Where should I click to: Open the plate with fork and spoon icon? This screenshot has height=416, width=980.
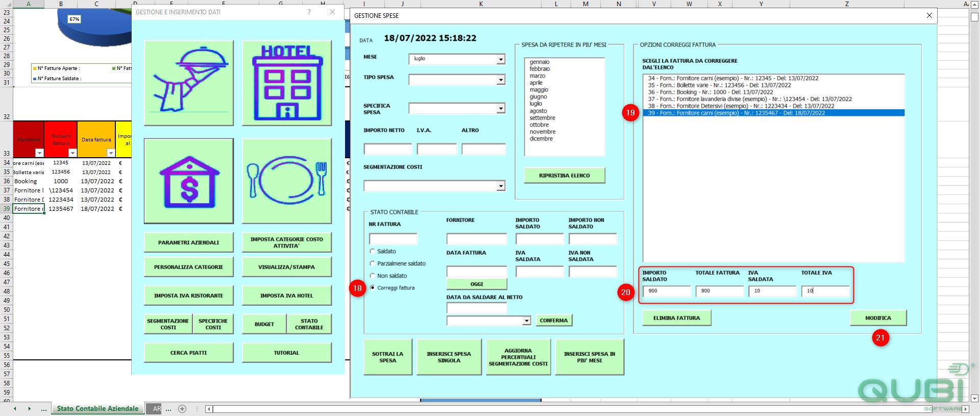click(x=287, y=181)
